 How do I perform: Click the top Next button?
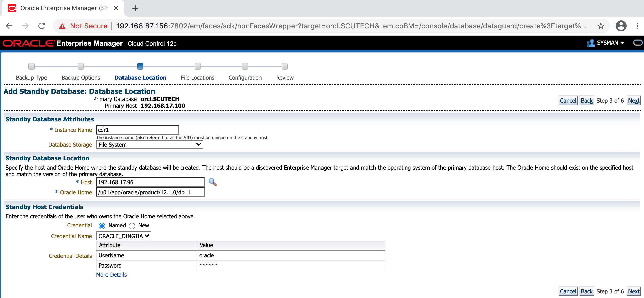pos(634,101)
